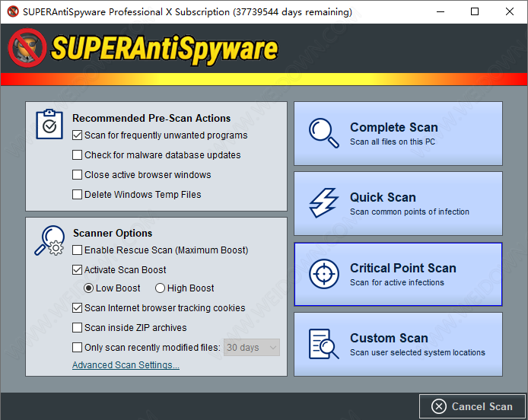This screenshot has height=420, width=528.
Task: Click the Complete Scan magnifying glass icon
Action: coord(323,132)
